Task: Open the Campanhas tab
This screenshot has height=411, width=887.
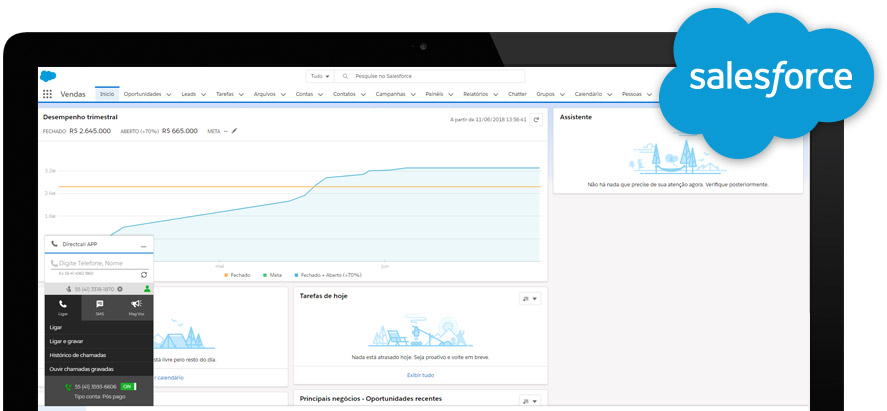Action: tap(390, 94)
